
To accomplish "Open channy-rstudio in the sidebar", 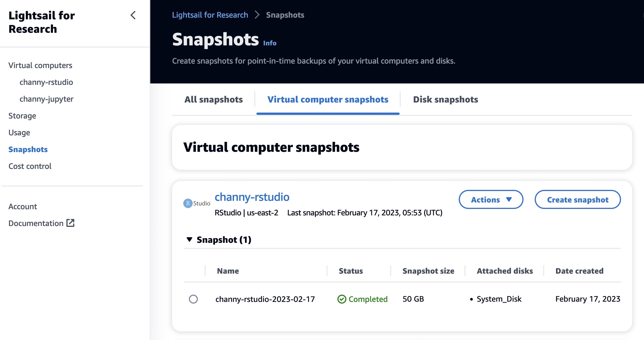I will click(x=46, y=82).
